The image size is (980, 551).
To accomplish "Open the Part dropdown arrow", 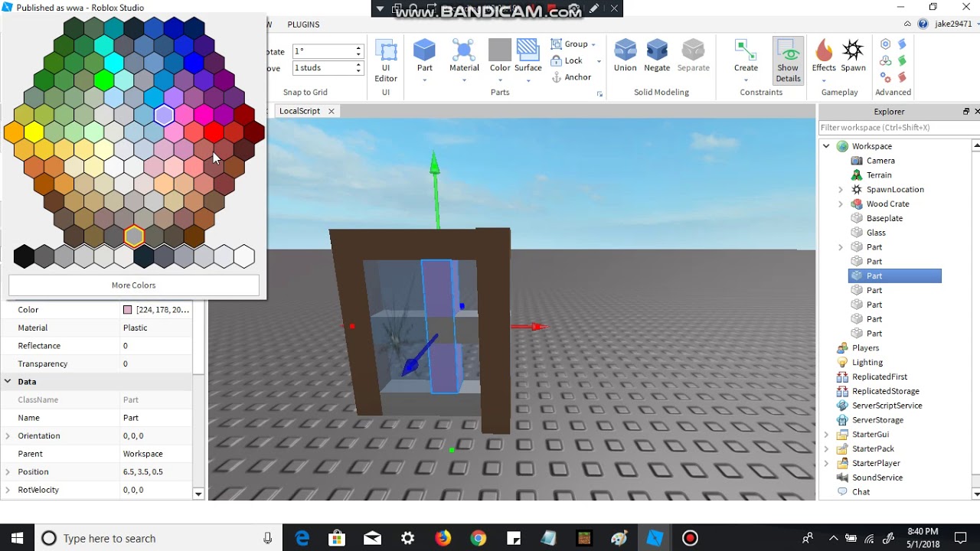I will 424,80.
